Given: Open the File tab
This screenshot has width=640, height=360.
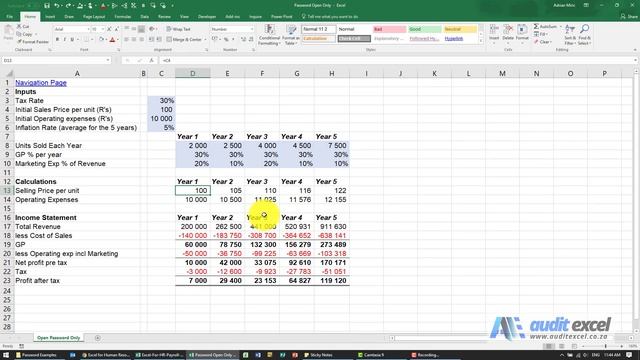Looking at the screenshot, I should [9, 17].
